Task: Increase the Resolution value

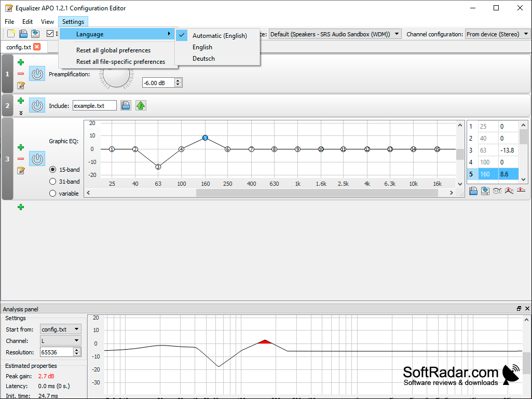Action: 77,350
